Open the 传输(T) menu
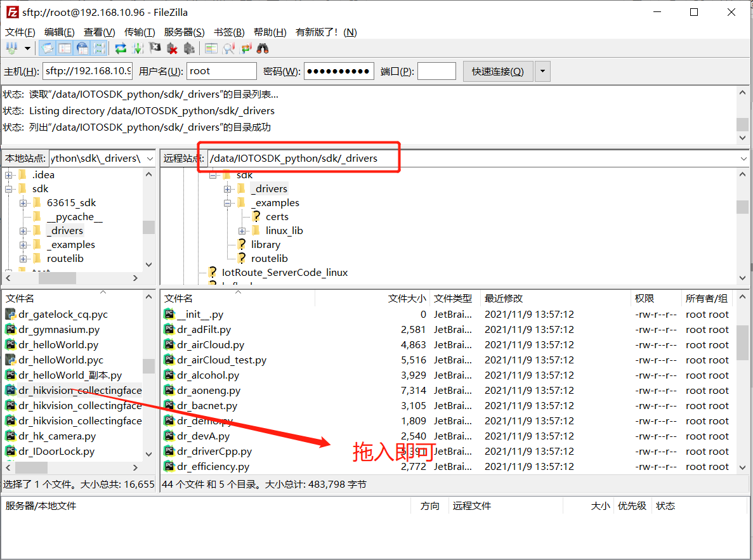 point(140,32)
